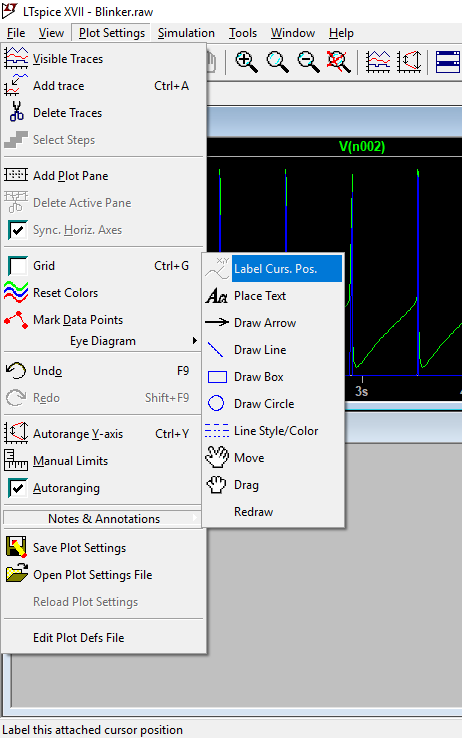Viewport: 462px width, 738px height.
Task: Expand the Eye Diagram submenu
Action: point(103,341)
